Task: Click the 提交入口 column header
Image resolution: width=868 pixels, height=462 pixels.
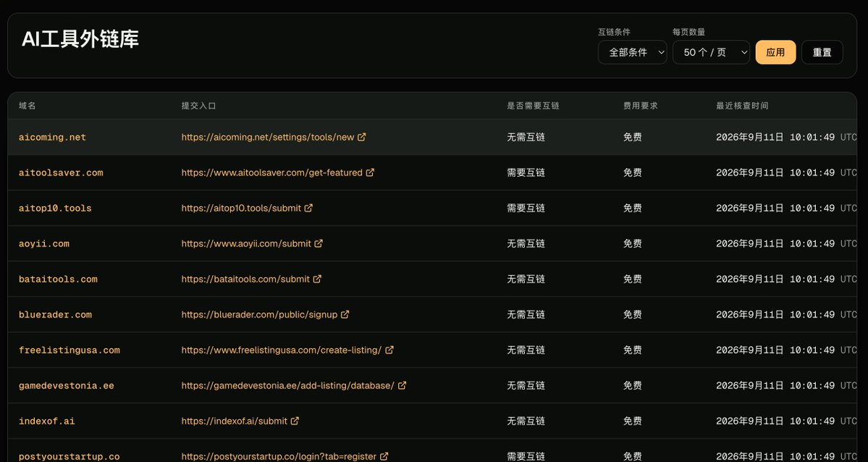Action: 199,105
